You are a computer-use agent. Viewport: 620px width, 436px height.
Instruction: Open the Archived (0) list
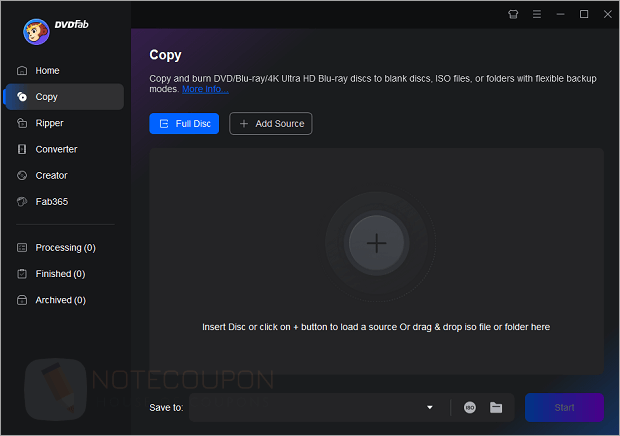(x=60, y=299)
